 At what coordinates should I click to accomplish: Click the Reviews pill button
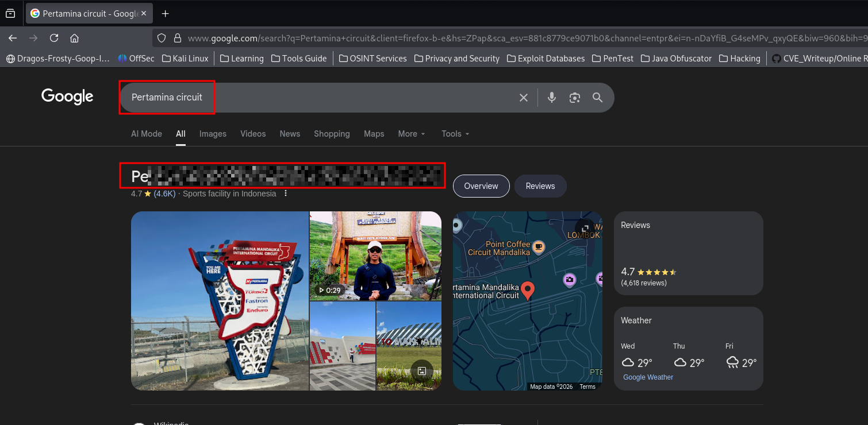540,186
